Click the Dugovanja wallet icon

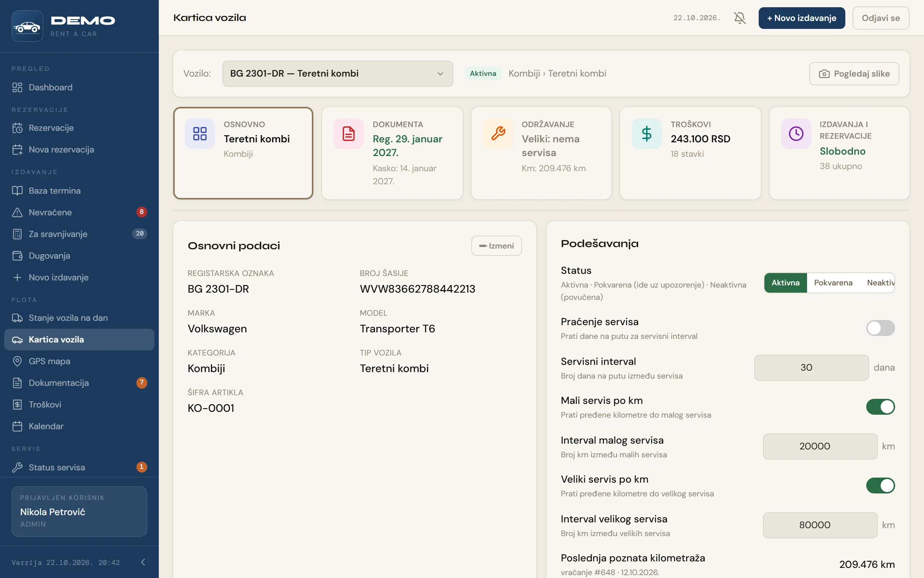pos(17,255)
